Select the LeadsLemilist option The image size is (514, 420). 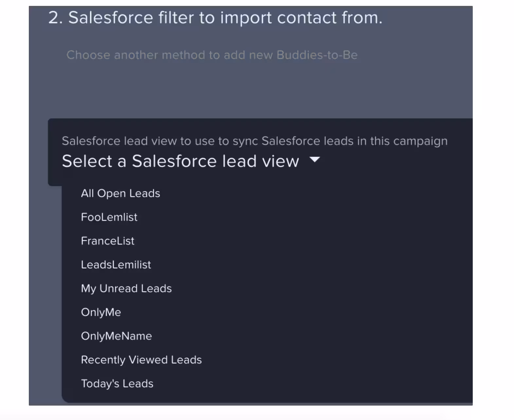116,265
